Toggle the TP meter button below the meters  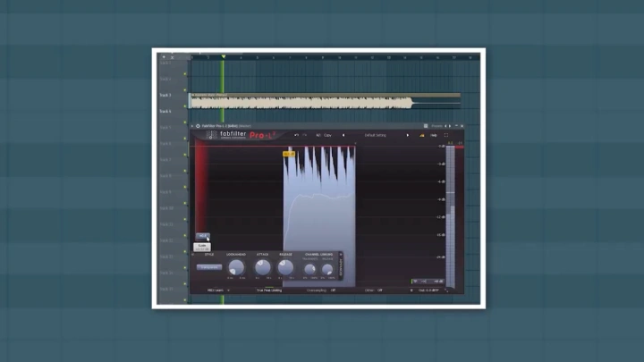pos(415,282)
